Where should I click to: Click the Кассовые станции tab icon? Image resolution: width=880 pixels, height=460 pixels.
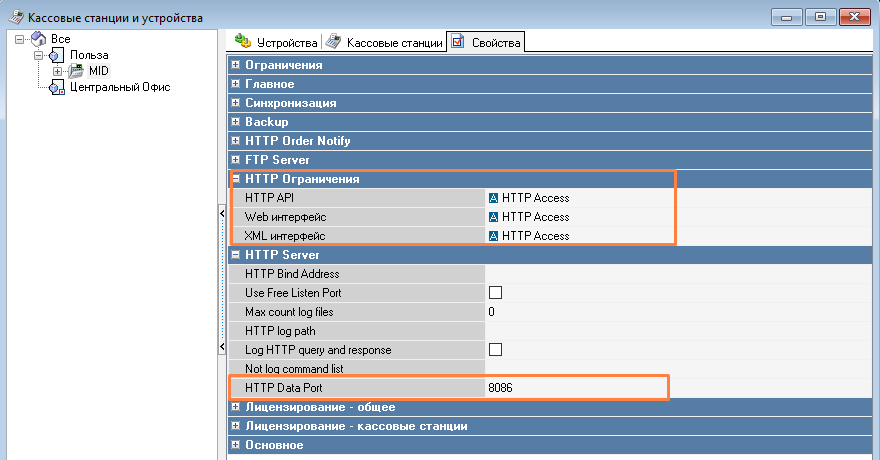click(333, 41)
